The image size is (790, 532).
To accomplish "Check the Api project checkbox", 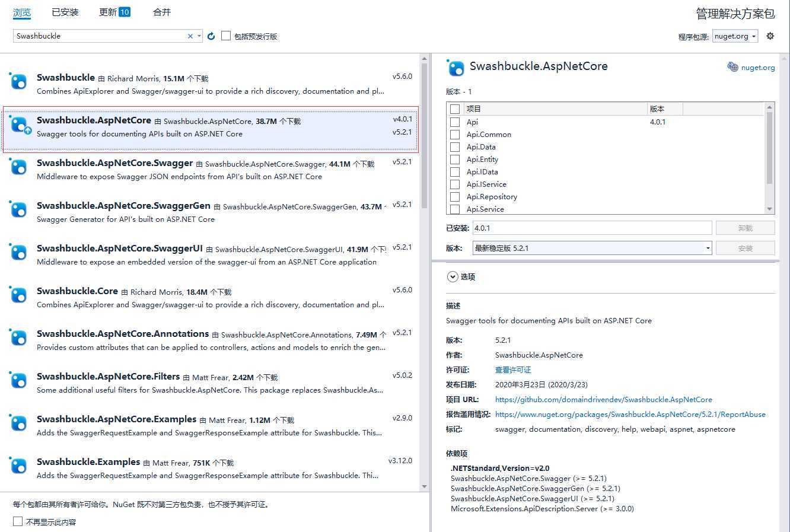I will pyautogui.click(x=455, y=122).
